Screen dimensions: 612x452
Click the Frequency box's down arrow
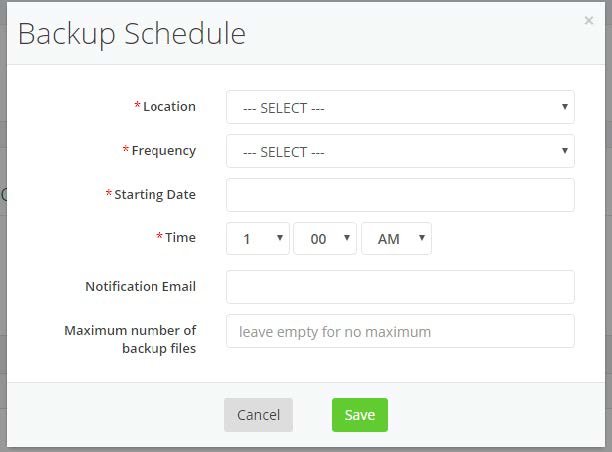[565, 151]
